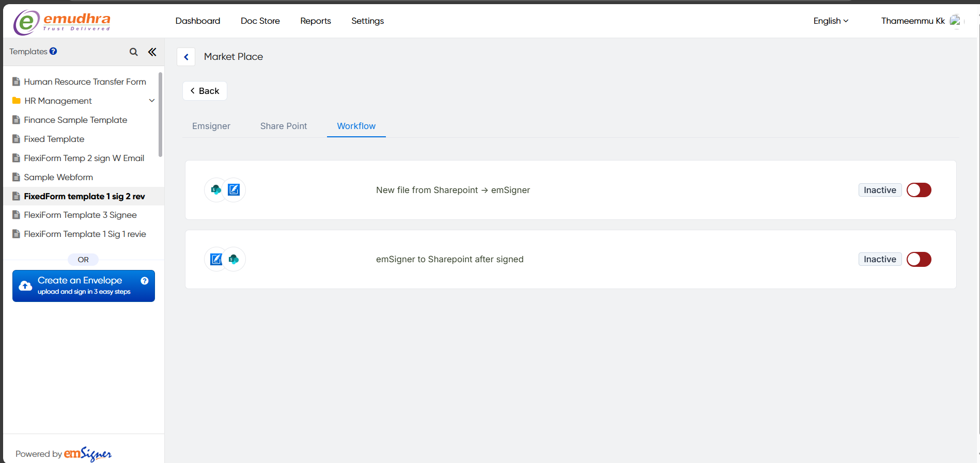Switch to the Share Point tab
Screen dimensions: 980x463
[283, 126]
